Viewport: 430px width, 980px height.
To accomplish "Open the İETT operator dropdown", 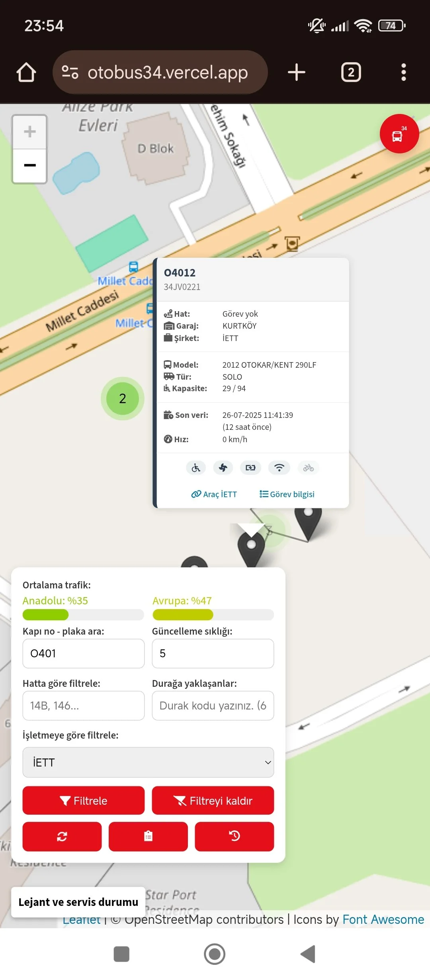I will 148,762.
